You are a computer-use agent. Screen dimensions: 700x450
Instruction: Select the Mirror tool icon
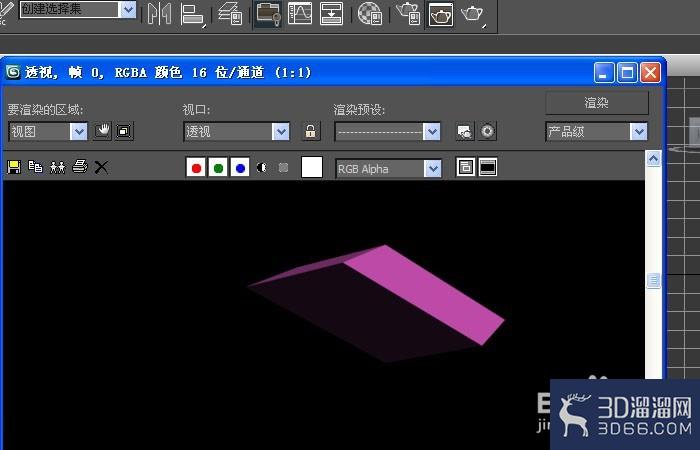click(x=159, y=14)
